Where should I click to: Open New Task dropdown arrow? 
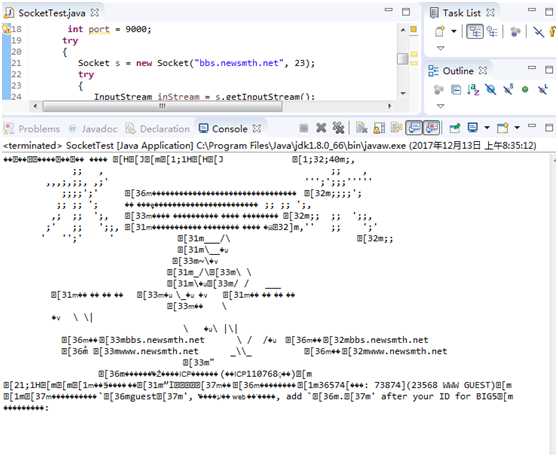pyautogui.click(x=454, y=31)
